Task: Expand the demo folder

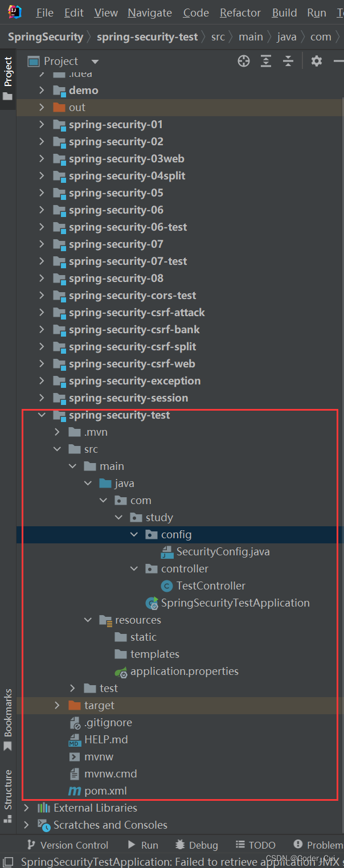Action: [41, 90]
